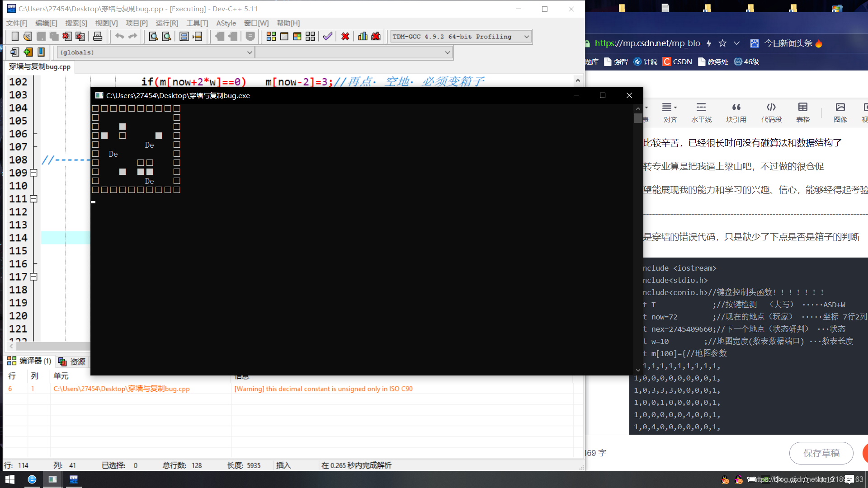Open the AStyle menu
Screen dimensions: 868x488
coord(226,23)
